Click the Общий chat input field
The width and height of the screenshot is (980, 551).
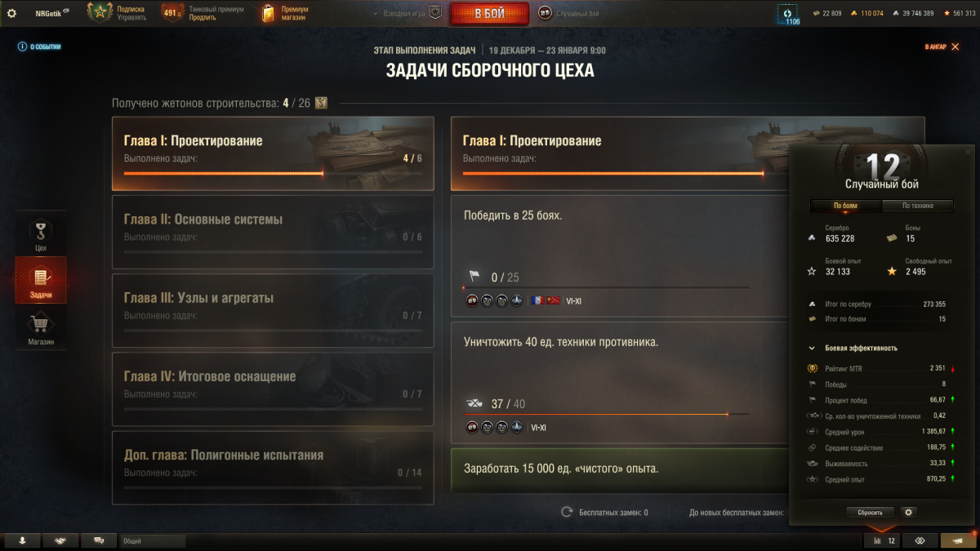[153, 540]
